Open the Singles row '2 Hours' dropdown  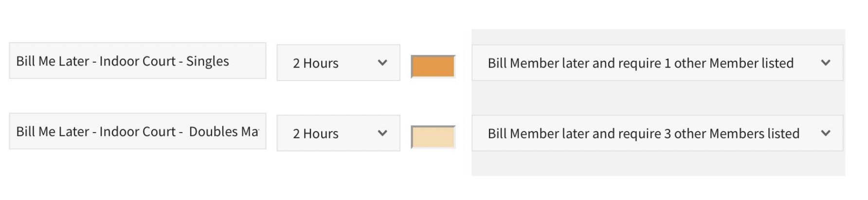(338, 63)
